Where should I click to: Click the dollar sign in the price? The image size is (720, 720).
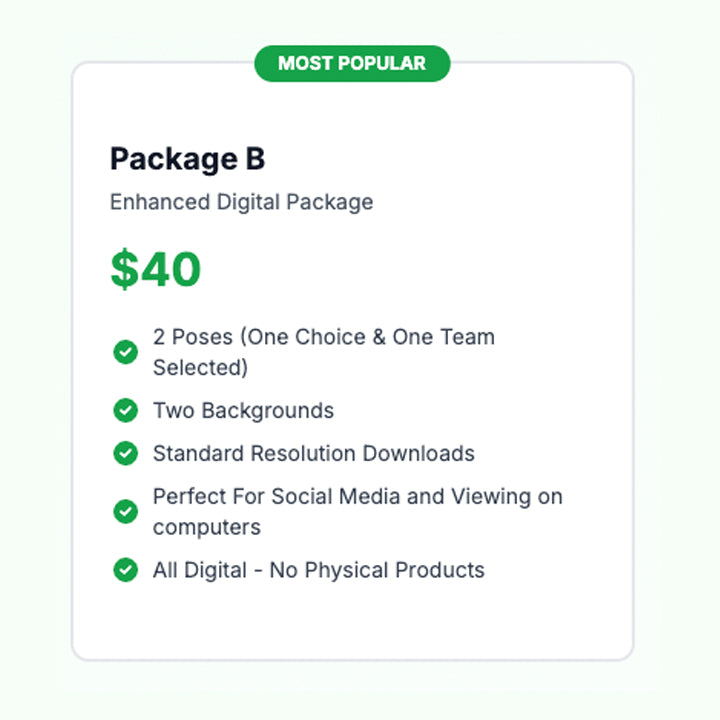point(122,270)
